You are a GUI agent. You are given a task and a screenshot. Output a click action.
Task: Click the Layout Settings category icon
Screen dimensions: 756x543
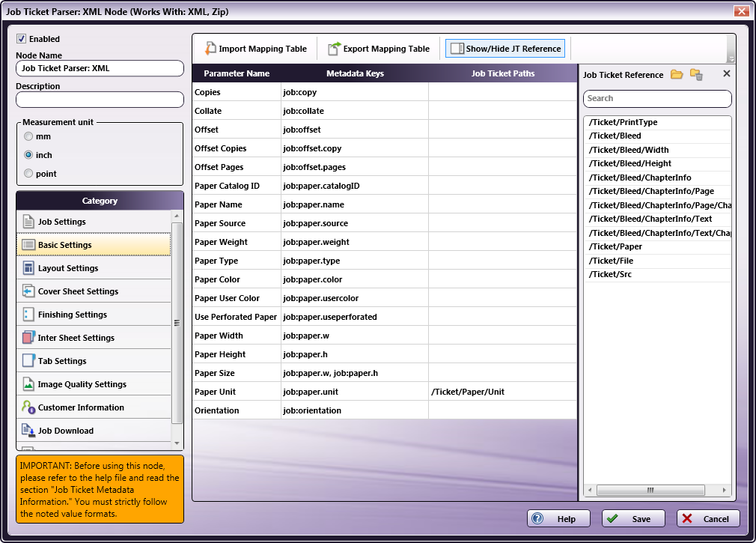pos(28,268)
